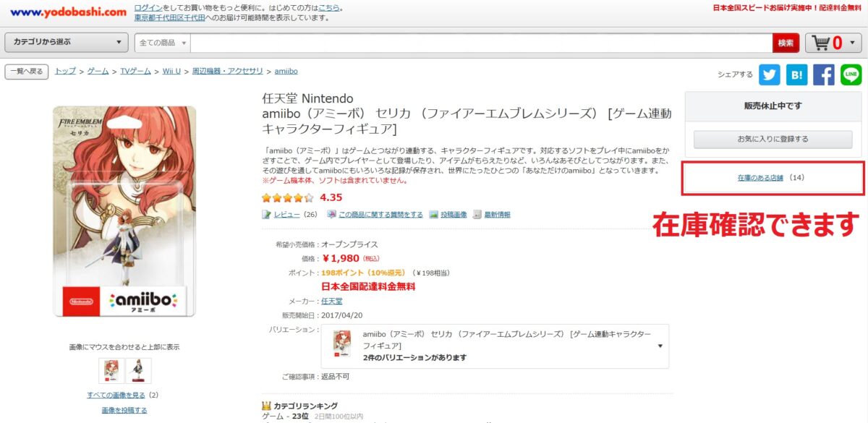Select the second figure-only thumbnail
The height and width of the screenshot is (423, 868).
[138, 370]
